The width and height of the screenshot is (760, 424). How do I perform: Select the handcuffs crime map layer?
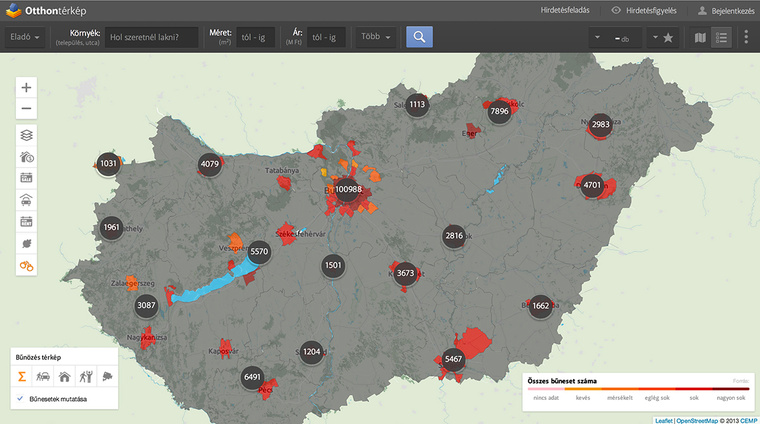click(x=26, y=265)
